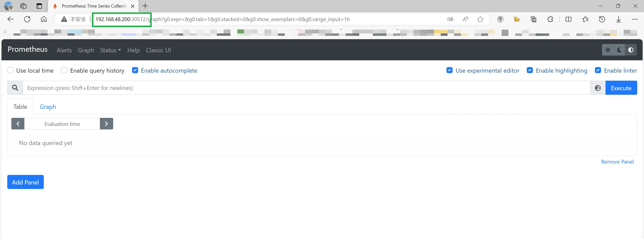
Task: Go to next evaluation time
Action: click(106, 124)
